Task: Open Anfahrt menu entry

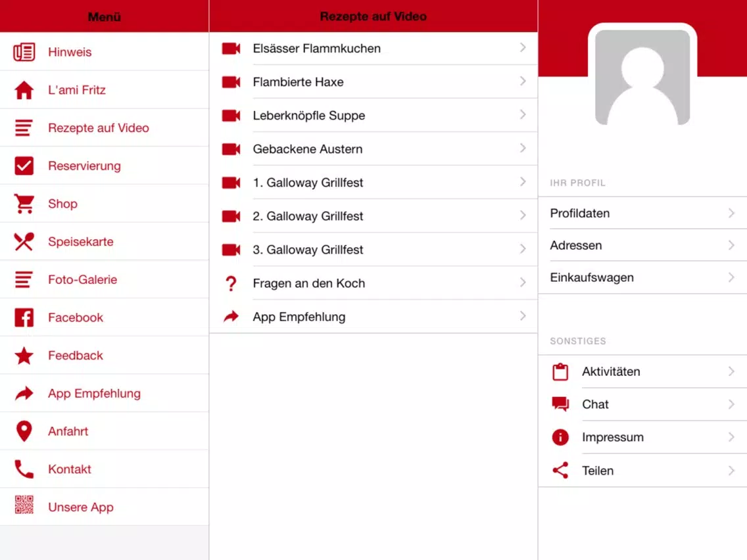Action: pos(105,431)
